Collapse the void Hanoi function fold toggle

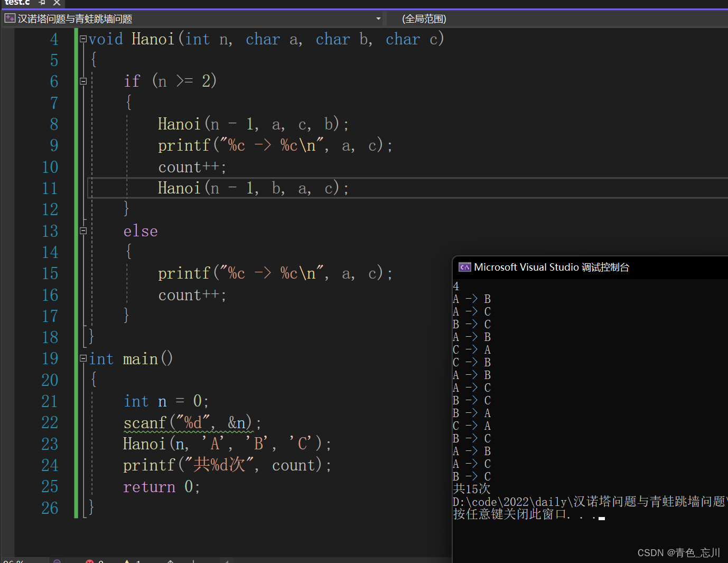[83, 39]
